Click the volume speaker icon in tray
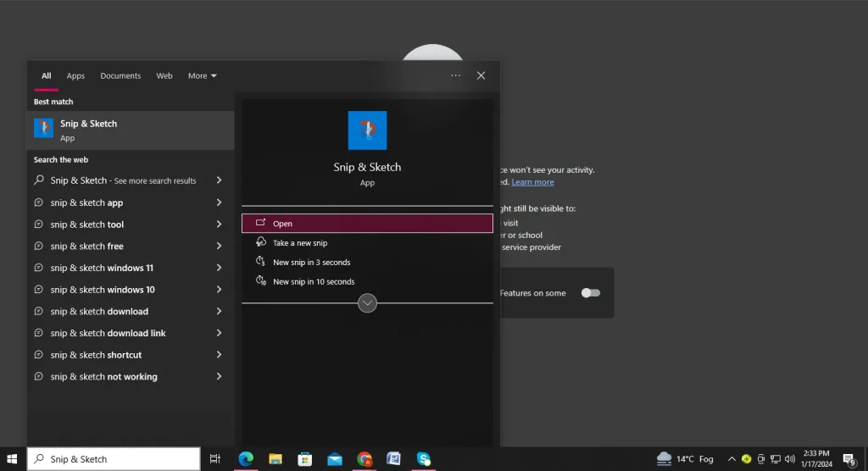 [x=790, y=459]
